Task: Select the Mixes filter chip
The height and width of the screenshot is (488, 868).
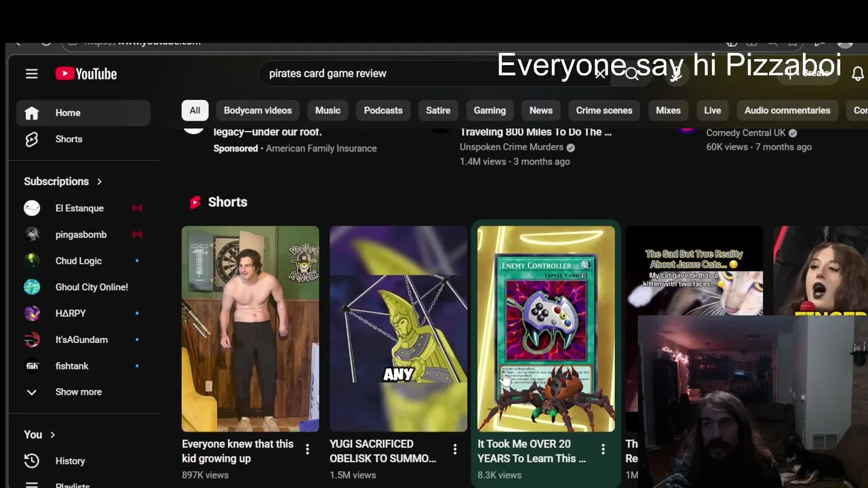Action: [x=668, y=110]
